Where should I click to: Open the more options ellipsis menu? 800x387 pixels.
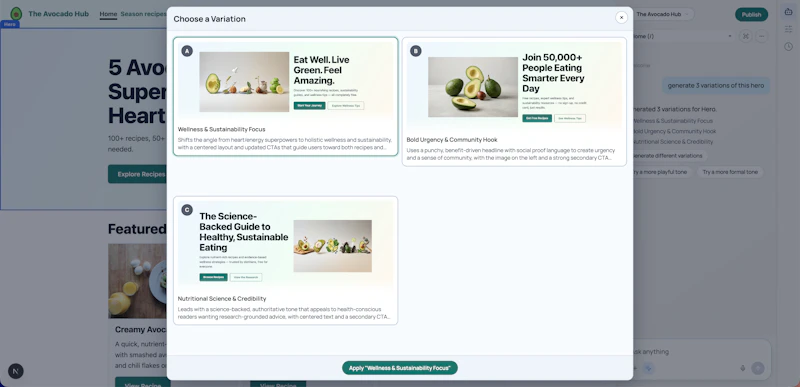pos(762,36)
